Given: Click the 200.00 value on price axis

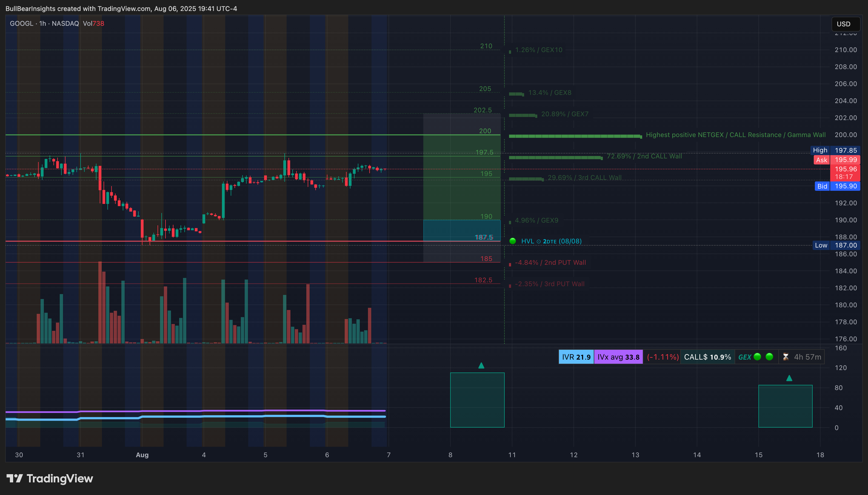Looking at the screenshot, I should (x=846, y=135).
